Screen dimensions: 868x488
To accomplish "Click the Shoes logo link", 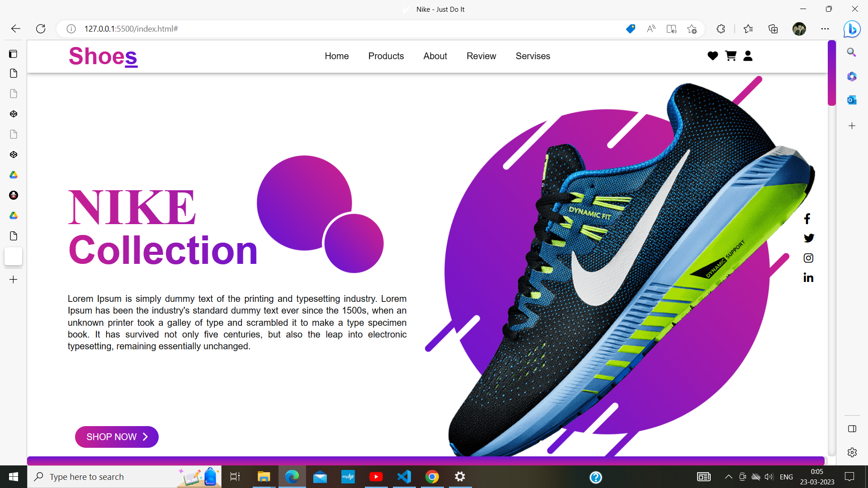I will pyautogui.click(x=103, y=56).
